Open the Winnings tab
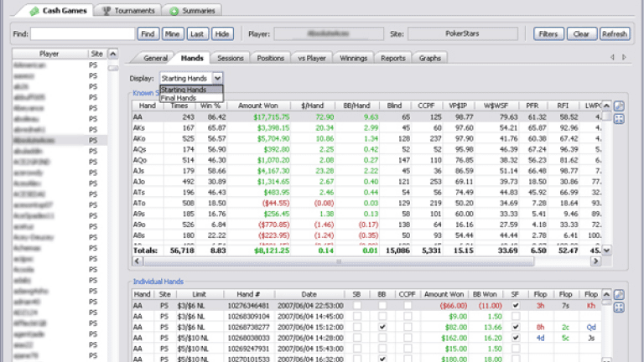 pos(353,58)
